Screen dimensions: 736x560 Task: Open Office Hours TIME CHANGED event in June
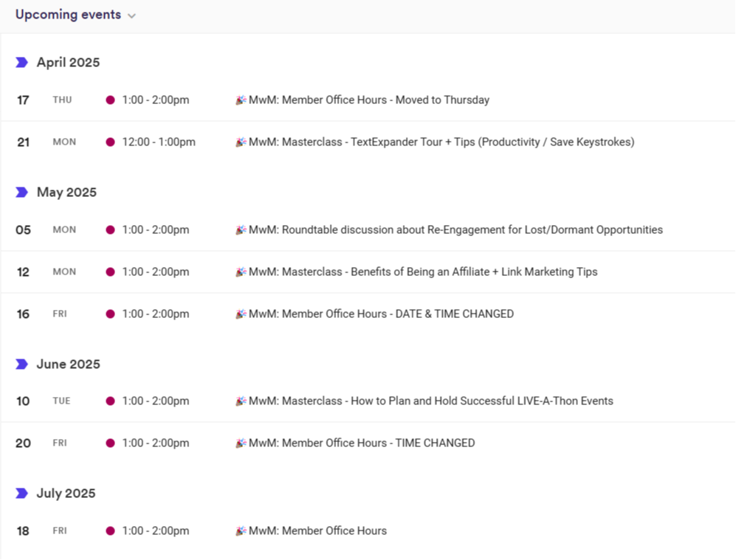pos(362,443)
